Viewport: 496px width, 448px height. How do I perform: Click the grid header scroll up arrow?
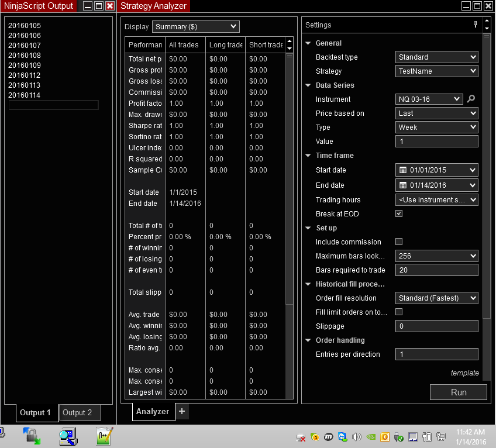[290, 41]
